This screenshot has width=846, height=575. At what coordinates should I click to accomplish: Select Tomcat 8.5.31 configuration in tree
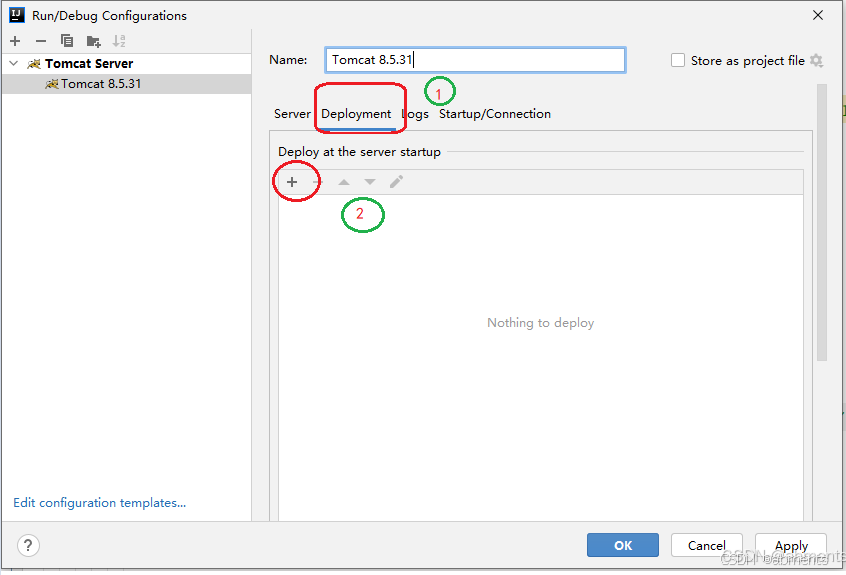click(127, 84)
